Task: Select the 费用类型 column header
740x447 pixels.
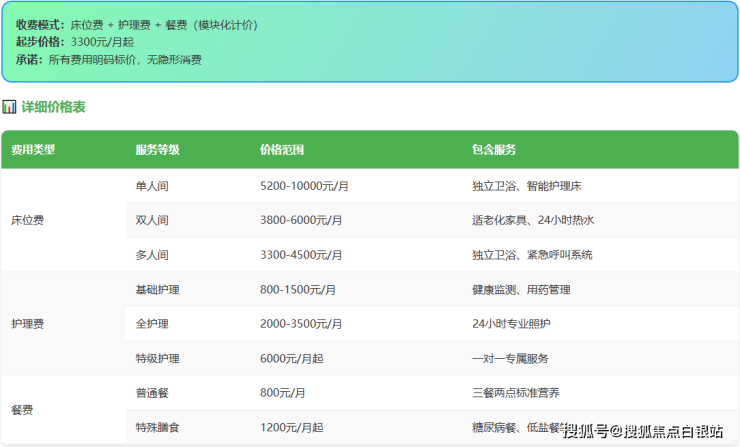Action: [33, 150]
